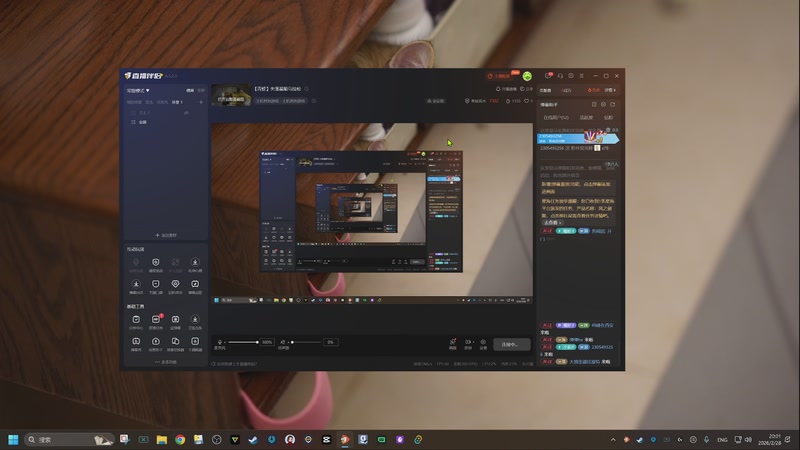Mute the microphone using the mic icon
The height and width of the screenshot is (450, 800).
(x=220, y=342)
